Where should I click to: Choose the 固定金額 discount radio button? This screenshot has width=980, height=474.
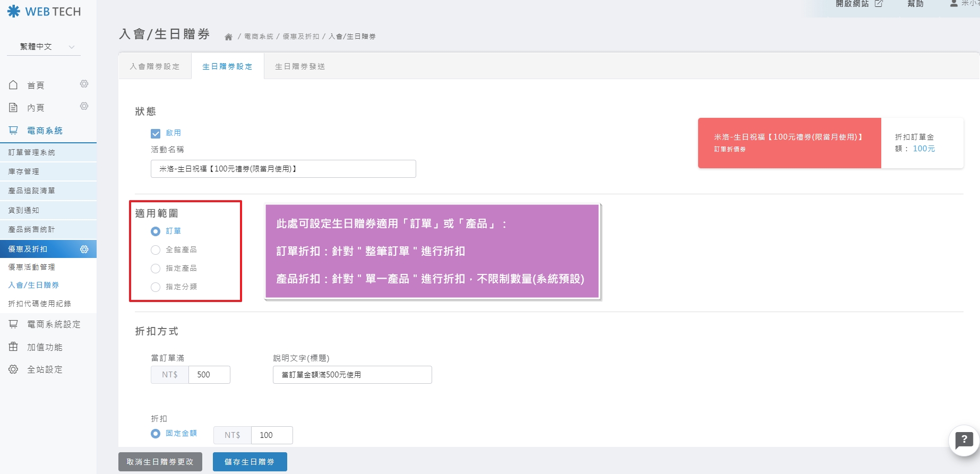[156, 434]
